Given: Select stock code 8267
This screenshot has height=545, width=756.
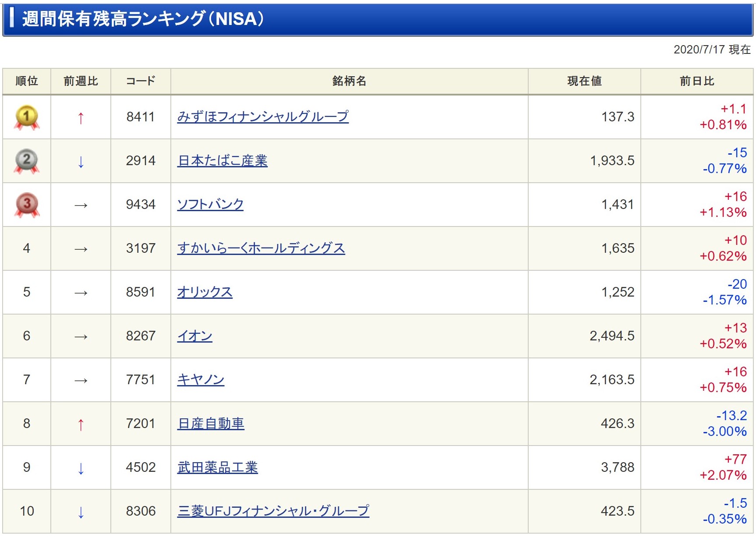Looking at the screenshot, I should click(x=141, y=336).
